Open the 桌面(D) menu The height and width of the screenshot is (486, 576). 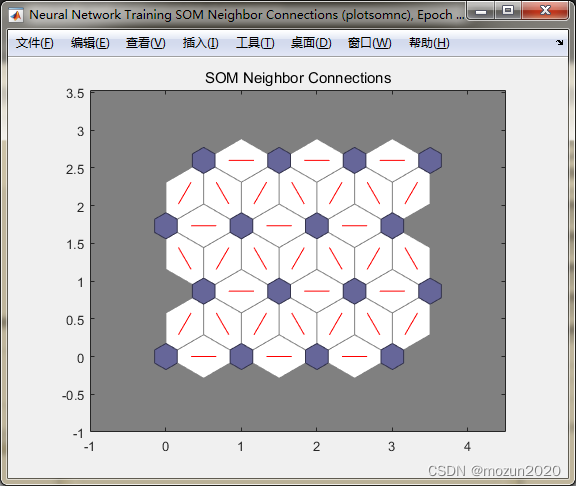311,43
